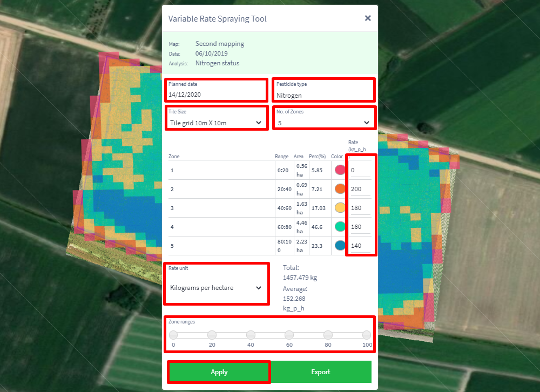
Task: Close the Variable Rate Spraying Tool dialog
Action: (368, 18)
